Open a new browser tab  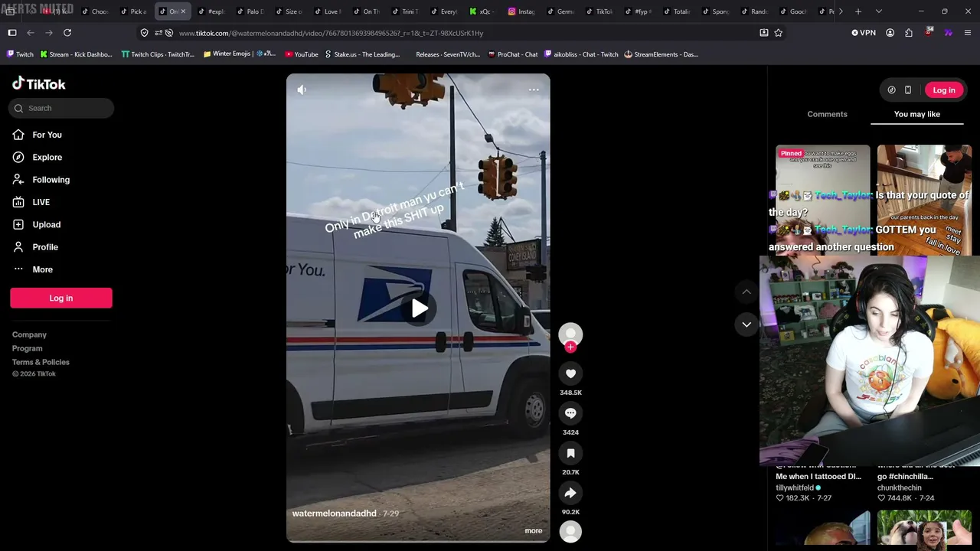pos(858,11)
